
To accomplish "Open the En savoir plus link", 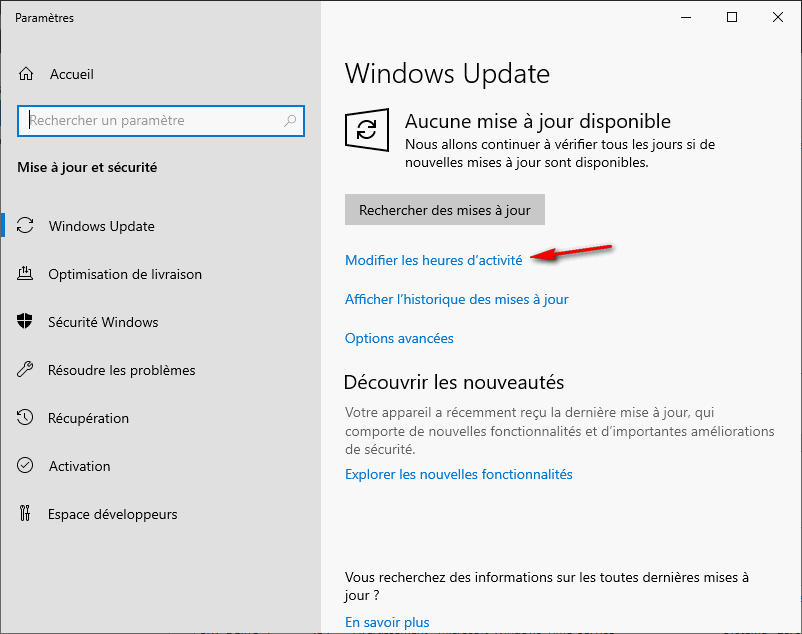I will 387,622.
